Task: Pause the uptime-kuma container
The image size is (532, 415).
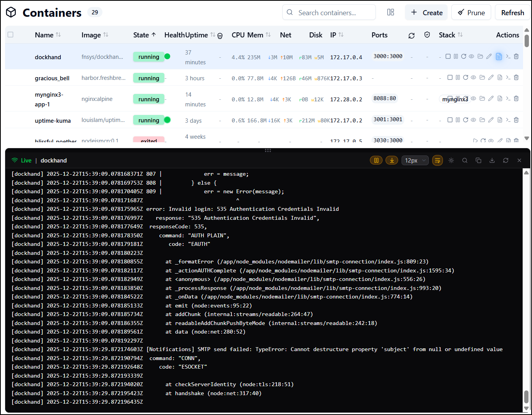Action: (458, 120)
